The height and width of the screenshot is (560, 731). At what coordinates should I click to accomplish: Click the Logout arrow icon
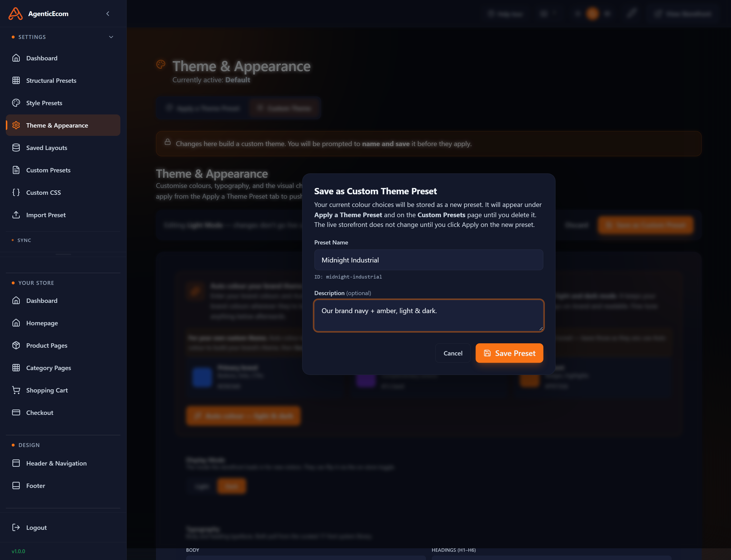click(16, 527)
